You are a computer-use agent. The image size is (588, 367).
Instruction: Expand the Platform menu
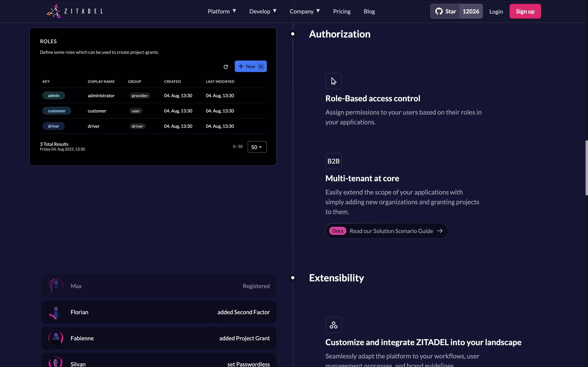(x=222, y=11)
